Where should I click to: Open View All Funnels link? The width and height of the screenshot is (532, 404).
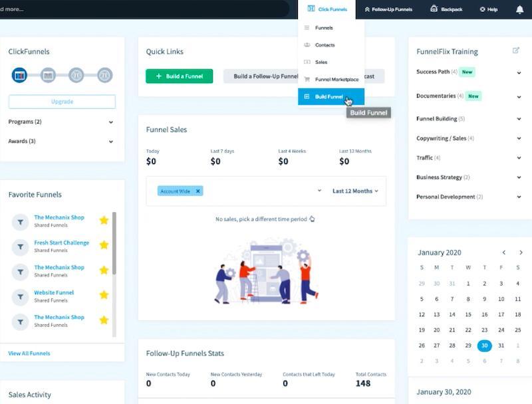(28, 353)
